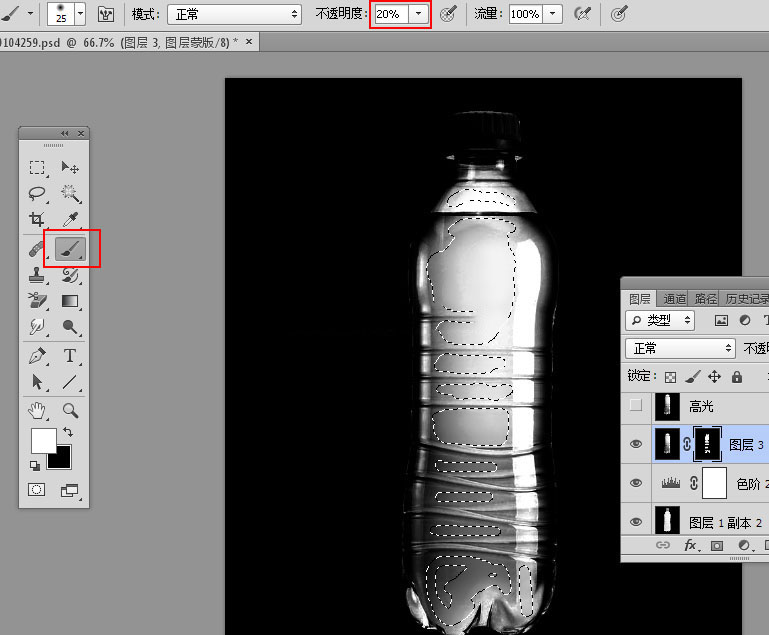Hide 图层 3 using its eye icon
Screen dimensions: 769x635
[635, 444]
